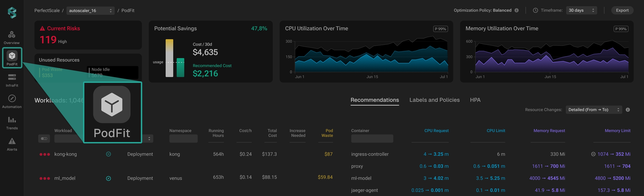Click Optimization Policy info icon

pyautogui.click(x=517, y=10)
